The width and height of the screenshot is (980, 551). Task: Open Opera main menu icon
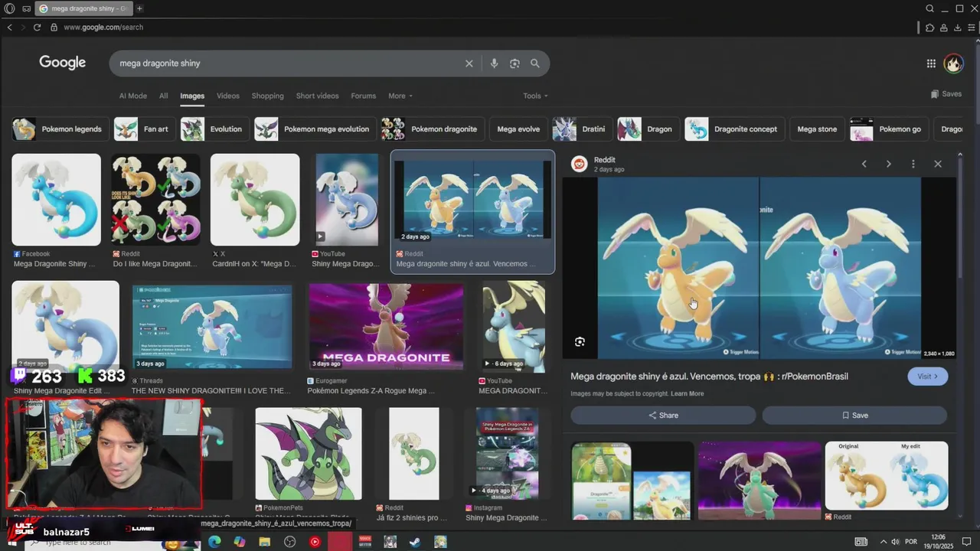tap(10, 8)
